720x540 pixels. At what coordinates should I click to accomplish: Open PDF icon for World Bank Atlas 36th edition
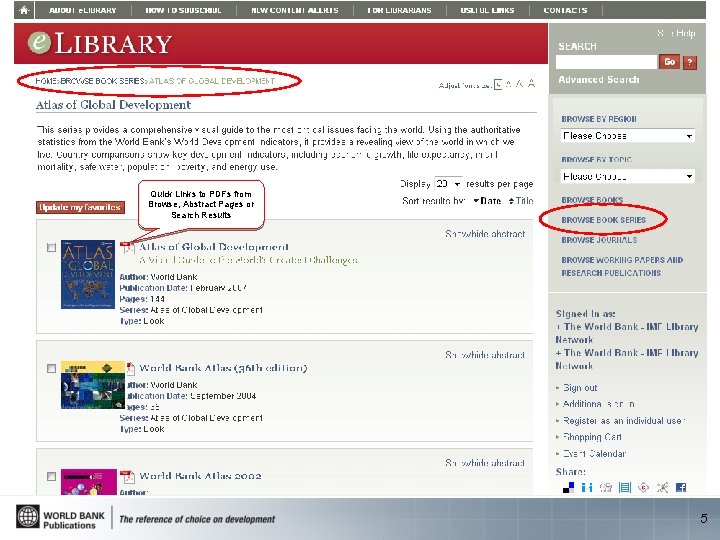click(130, 368)
